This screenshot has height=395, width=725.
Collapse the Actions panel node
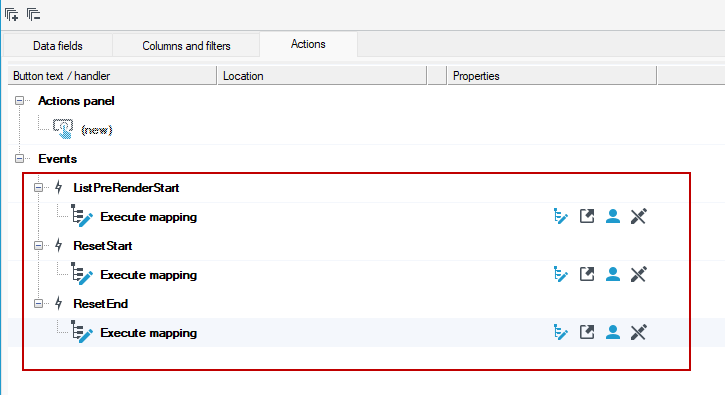(19, 100)
